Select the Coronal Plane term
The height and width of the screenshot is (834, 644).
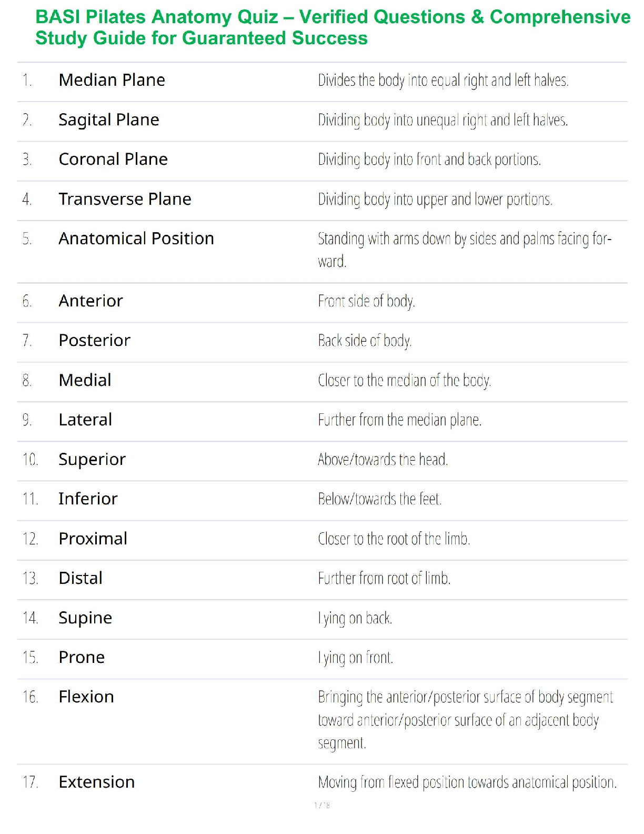[x=113, y=159]
